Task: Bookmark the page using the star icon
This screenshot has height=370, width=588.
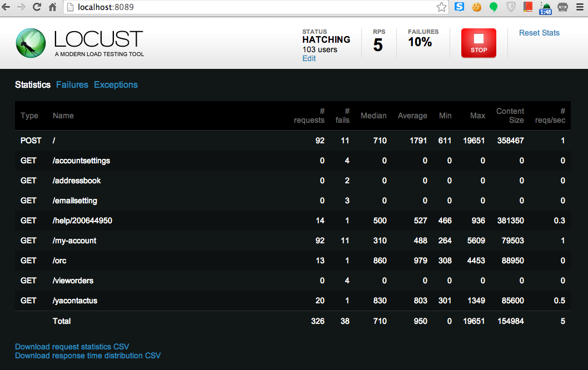Action: 442,8
